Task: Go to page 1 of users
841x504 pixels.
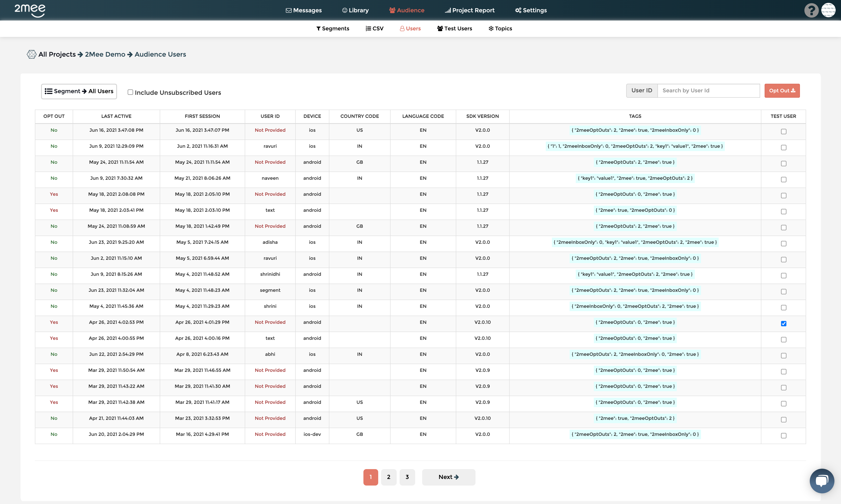Action: (370, 477)
